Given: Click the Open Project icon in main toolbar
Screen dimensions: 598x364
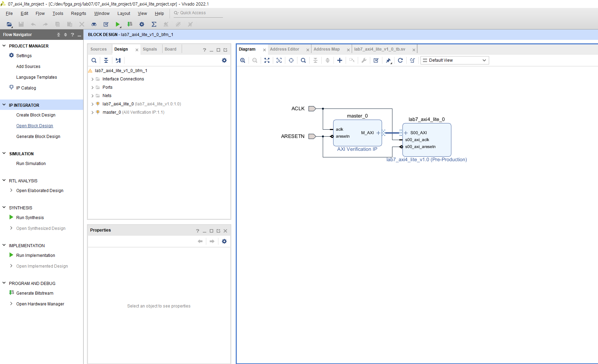Looking at the screenshot, I should click(9, 24).
